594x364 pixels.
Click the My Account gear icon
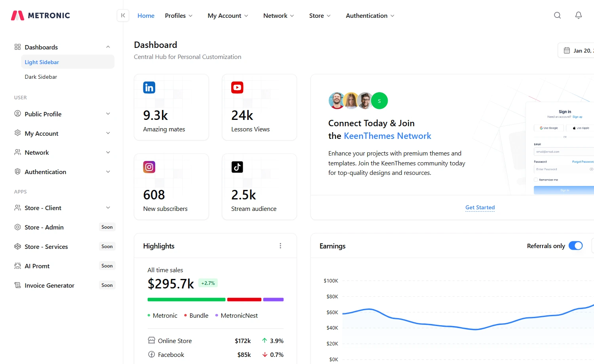tap(17, 133)
